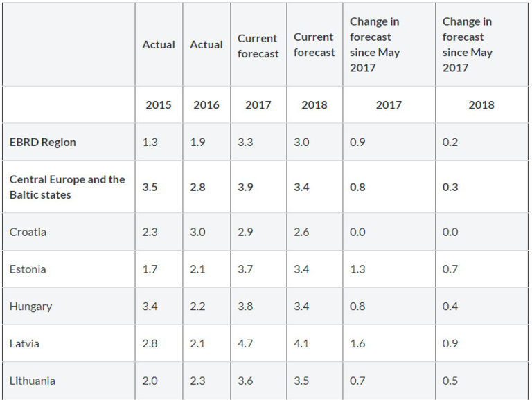The width and height of the screenshot is (532, 400).
Task: Click the Hungary row label
Action: pyautogui.click(x=30, y=307)
